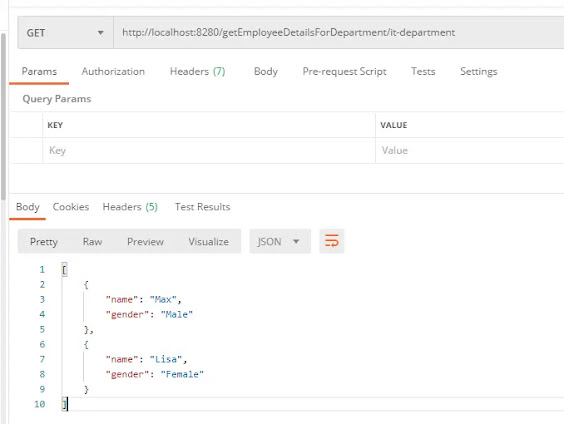The width and height of the screenshot is (564, 424).
Task: Click the left vertical scrollbar
Action: point(3,117)
